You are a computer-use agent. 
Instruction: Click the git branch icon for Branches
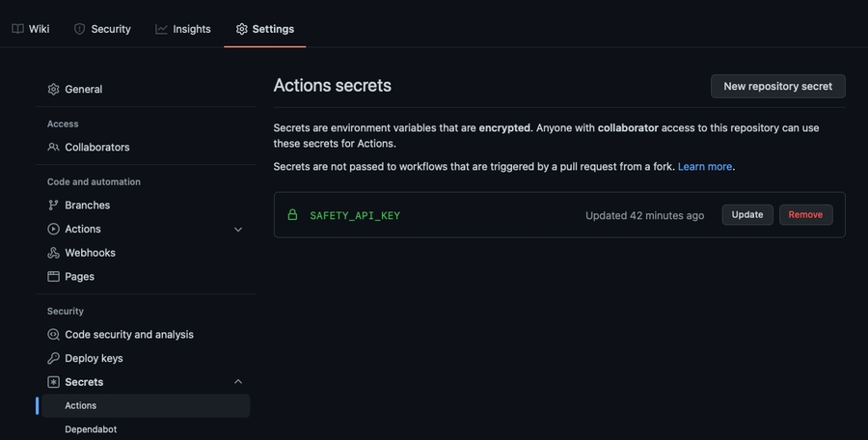click(53, 206)
